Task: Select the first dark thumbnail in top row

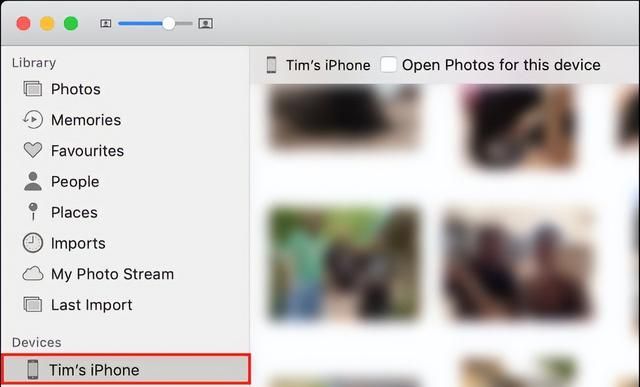Action: pyautogui.click(x=344, y=116)
